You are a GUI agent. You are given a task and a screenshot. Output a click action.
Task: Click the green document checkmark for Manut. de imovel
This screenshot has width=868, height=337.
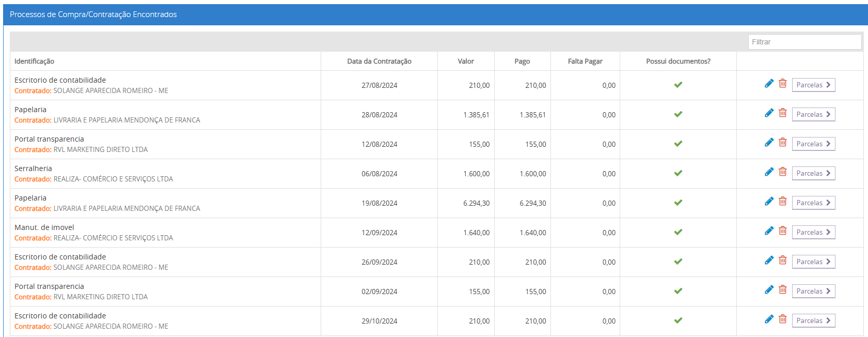pos(678,232)
